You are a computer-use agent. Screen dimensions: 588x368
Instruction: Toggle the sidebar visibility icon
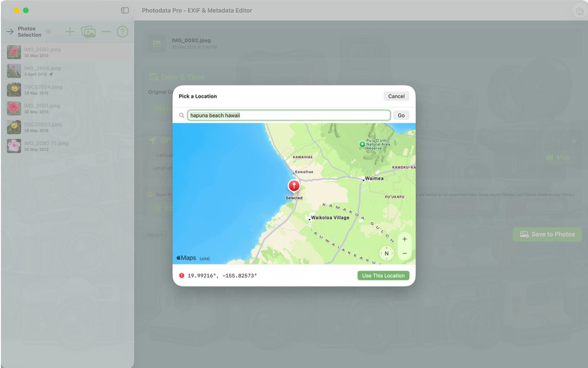[x=125, y=10]
